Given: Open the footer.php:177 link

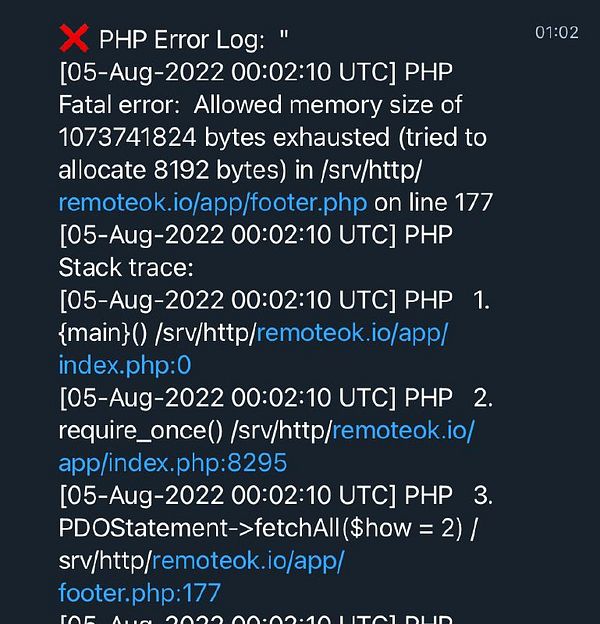Looking at the screenshot, I should point(139,593).
